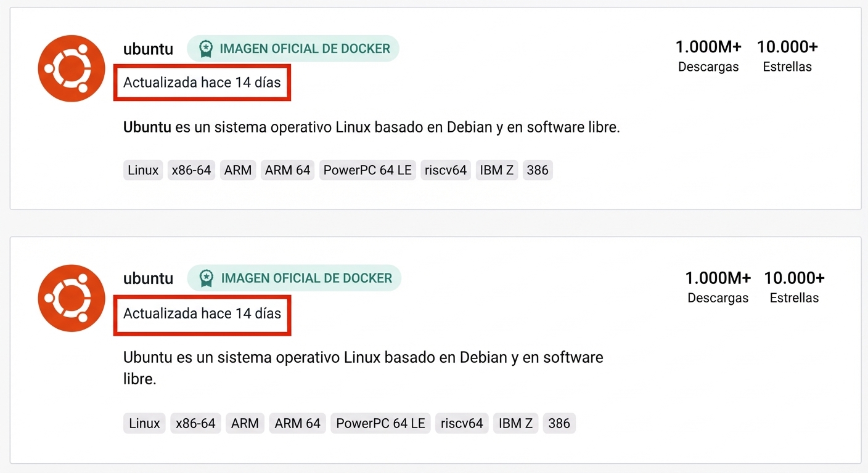Click '10.000+' stars count in upper card
Screen dimensions: 868x473
tap(787, 47)
